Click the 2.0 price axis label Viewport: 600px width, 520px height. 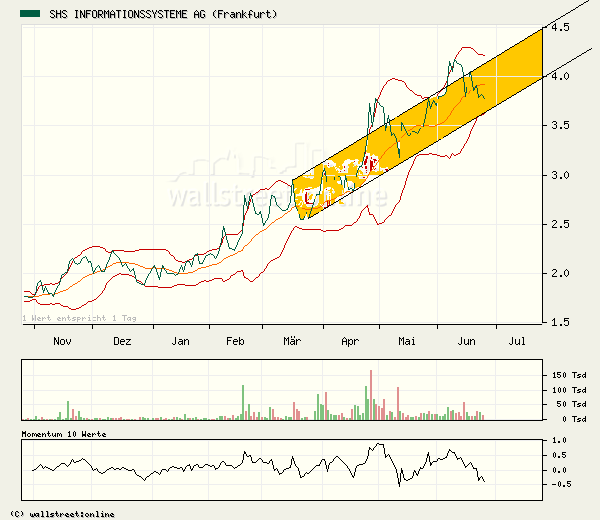point(561,274)
